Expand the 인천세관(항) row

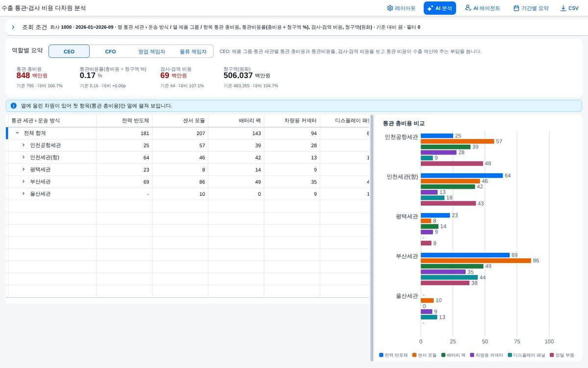tap(24, 158)
